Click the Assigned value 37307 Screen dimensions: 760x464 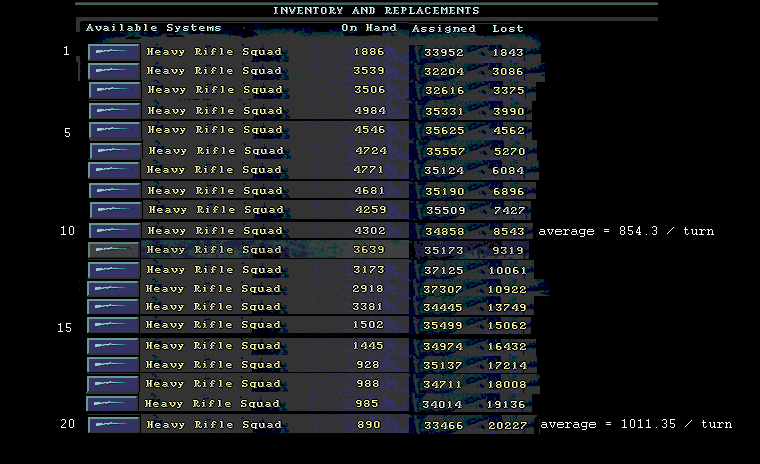coord(443,290)
